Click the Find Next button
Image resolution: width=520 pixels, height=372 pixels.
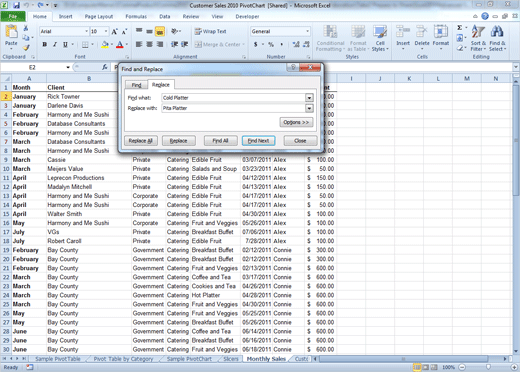(x=258, y=141)
